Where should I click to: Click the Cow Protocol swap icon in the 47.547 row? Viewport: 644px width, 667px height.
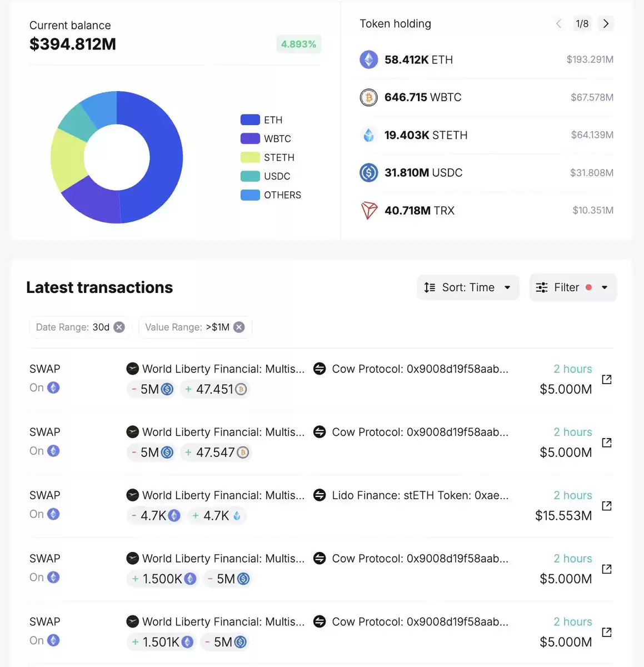(319, 432)
